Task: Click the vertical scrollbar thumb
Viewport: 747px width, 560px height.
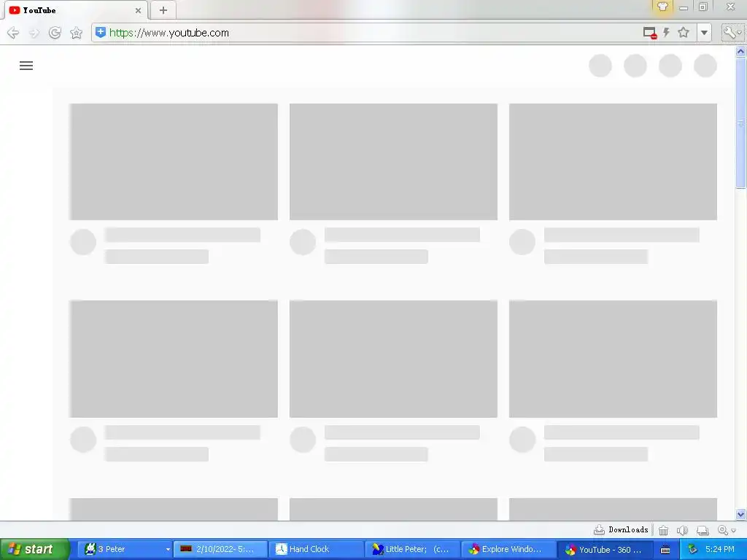Action: click(740, 122)
